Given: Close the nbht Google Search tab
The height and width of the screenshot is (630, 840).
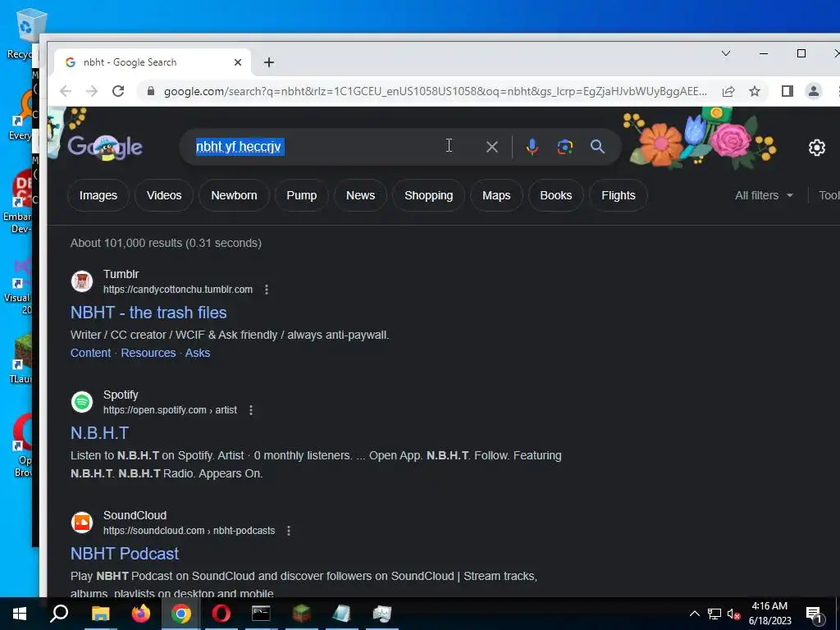Looking at the screenshot, I should click(x=238, y=62).
